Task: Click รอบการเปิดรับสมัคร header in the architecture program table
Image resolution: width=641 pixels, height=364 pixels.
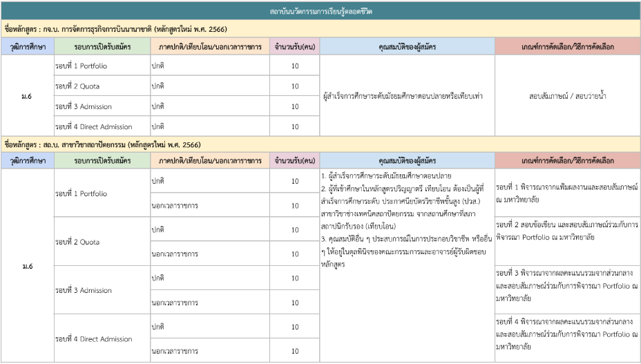Action: coord(102,161)
